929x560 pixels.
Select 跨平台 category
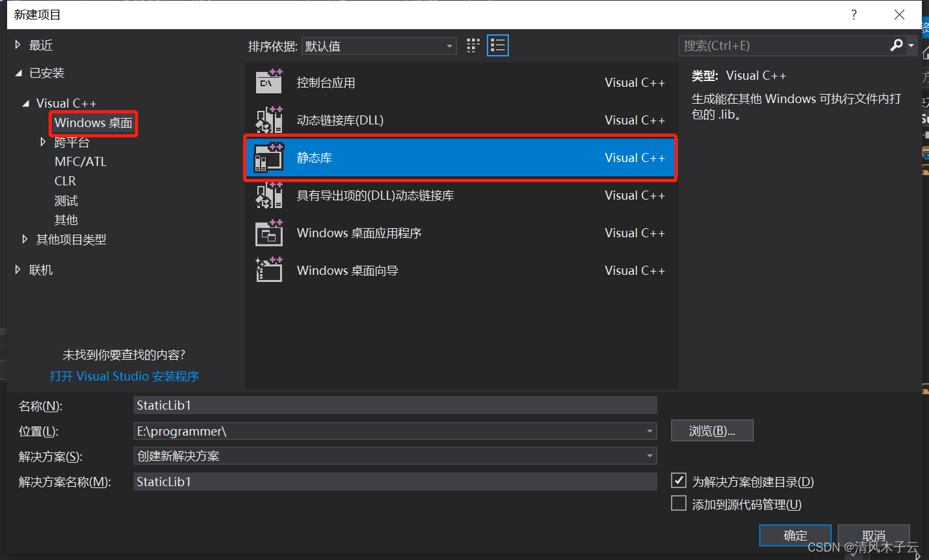pyautogui.click(x=72, y=143)
